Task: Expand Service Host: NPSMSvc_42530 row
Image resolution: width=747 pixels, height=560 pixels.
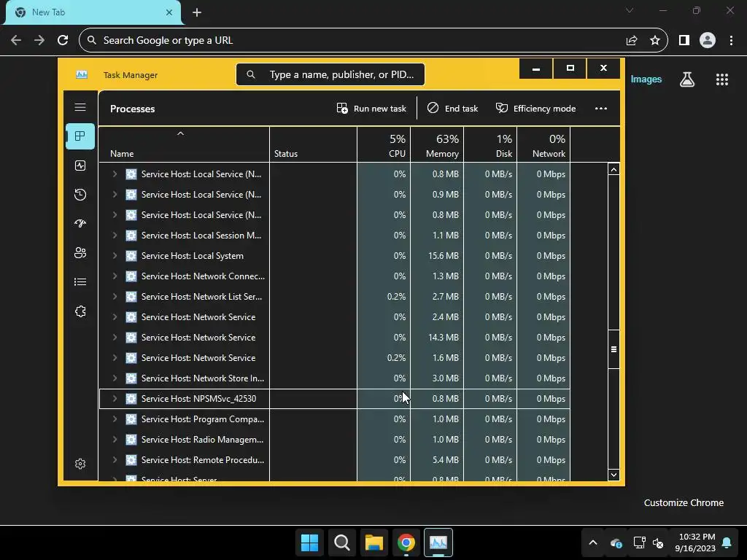Action: pos(115,399)
